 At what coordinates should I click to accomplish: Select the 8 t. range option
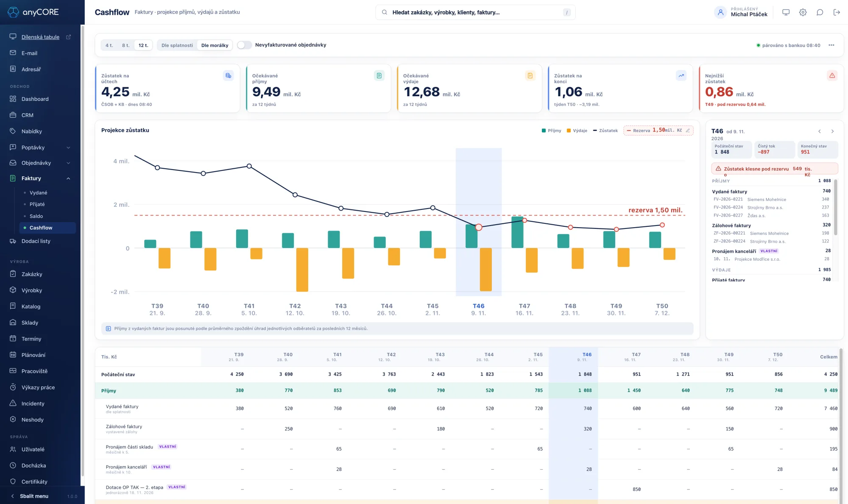pyautogui.click(x=126, y=45)
